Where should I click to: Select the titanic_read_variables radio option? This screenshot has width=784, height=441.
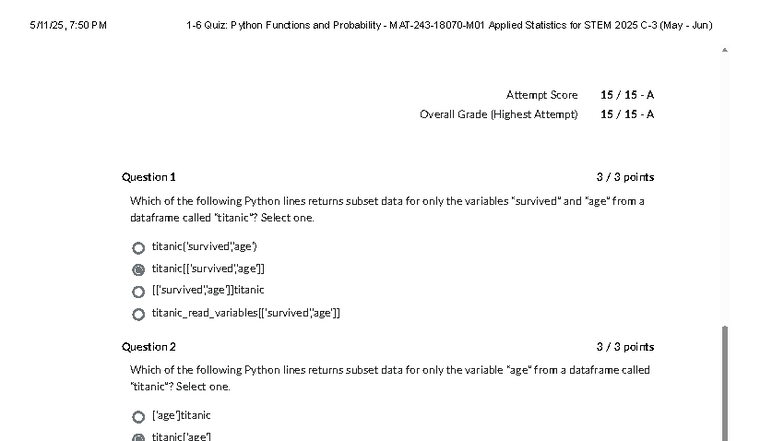(138, 314)
